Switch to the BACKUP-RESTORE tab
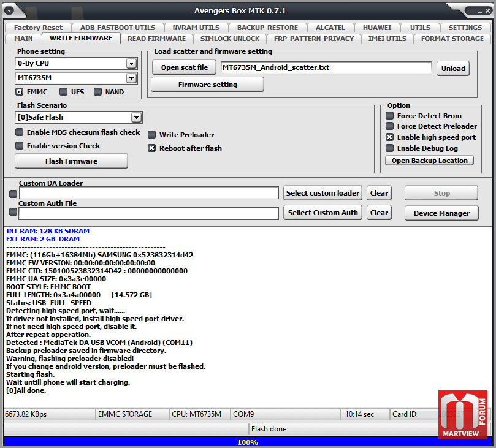The height and width of the screenshot is (448, 496). (267, 28)
